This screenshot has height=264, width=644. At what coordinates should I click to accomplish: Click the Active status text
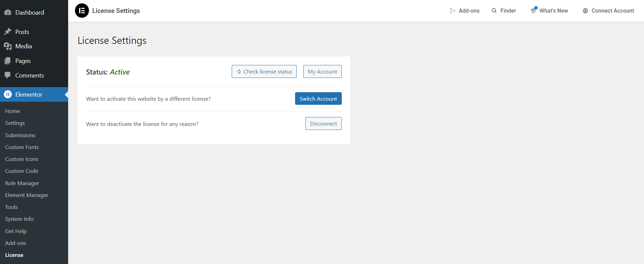[x=120, y=72]
